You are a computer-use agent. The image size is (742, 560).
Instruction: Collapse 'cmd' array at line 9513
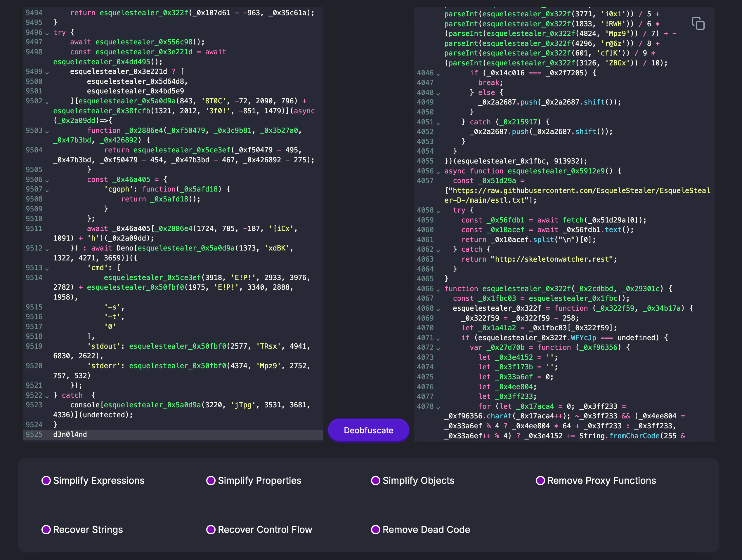tap(47, 269)
